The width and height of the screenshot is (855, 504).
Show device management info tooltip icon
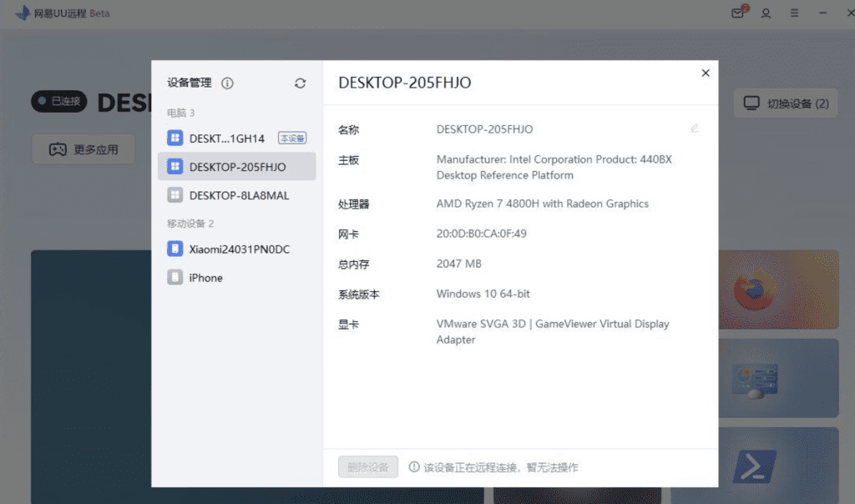coord(227,83)
